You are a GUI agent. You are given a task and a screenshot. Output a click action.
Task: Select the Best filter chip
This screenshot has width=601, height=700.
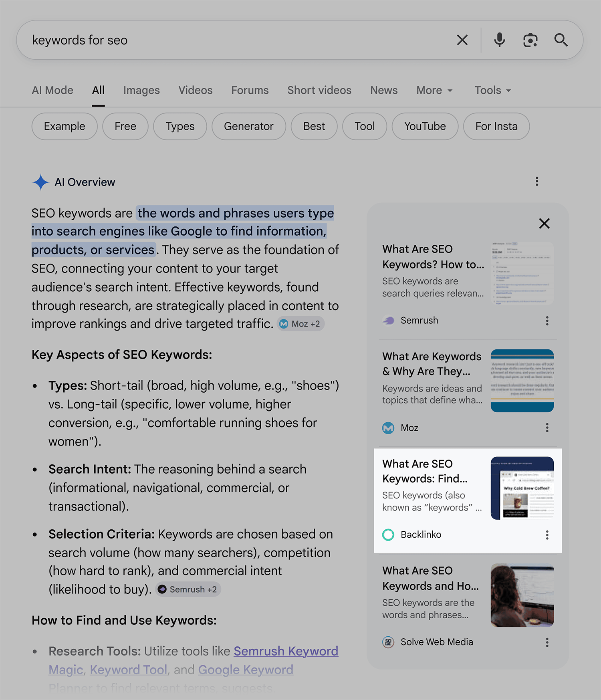pyautogui.click(x=314, y=127)
